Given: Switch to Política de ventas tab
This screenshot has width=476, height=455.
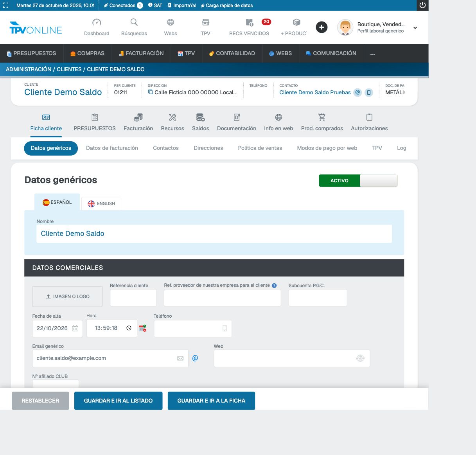Looking at the screenshot, I should click(x=260, y=148).
